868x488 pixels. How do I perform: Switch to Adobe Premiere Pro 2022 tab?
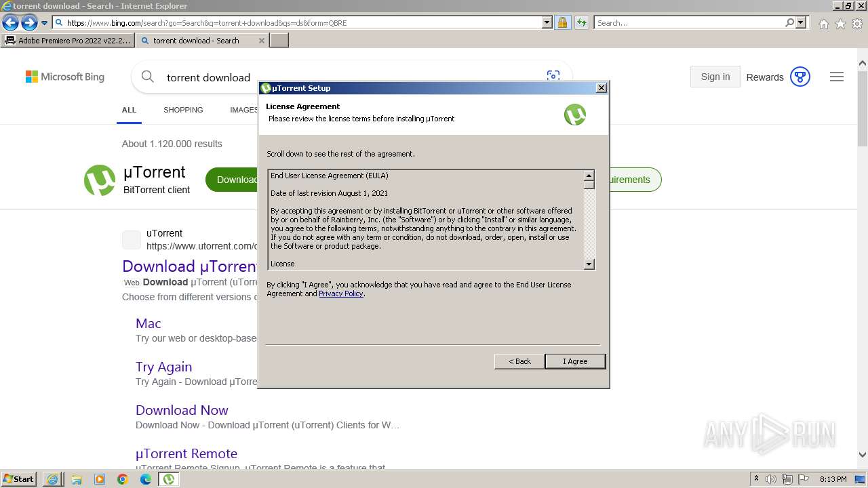68,41
